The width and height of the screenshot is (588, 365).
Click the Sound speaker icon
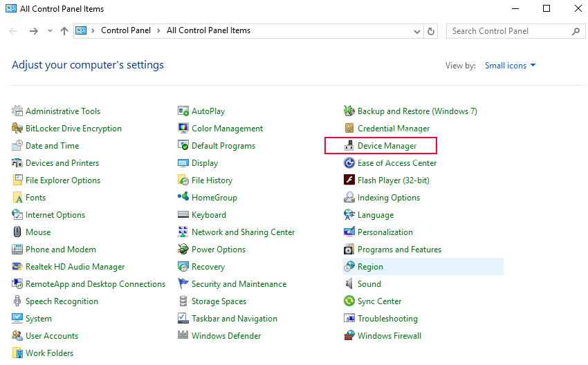[x=349, y=283]
